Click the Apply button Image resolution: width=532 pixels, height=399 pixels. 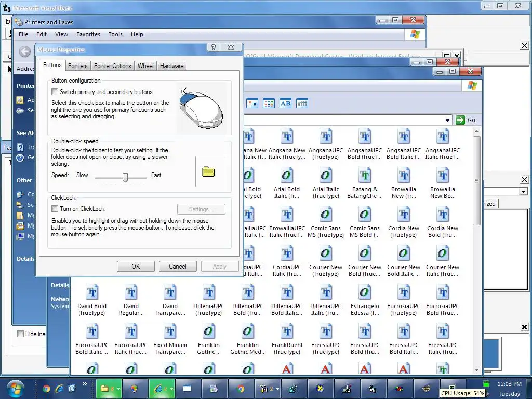coord(220,267)
